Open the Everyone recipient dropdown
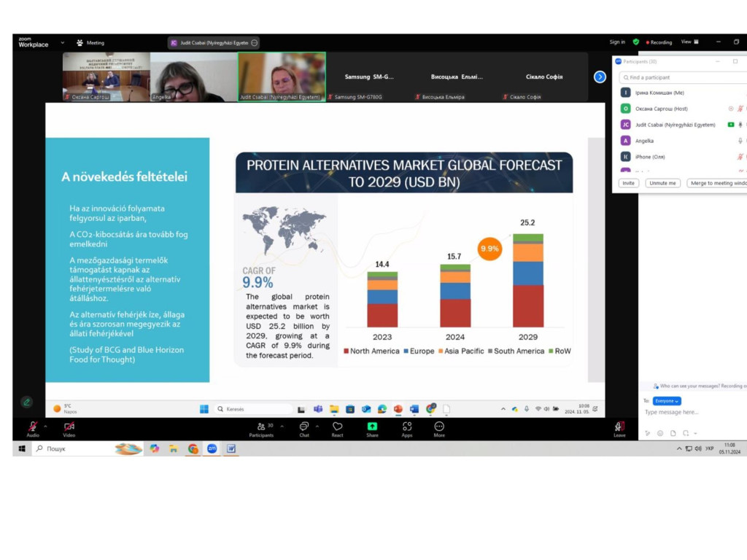The width and height of the screenshot is (747, 560). click(667, 401)
